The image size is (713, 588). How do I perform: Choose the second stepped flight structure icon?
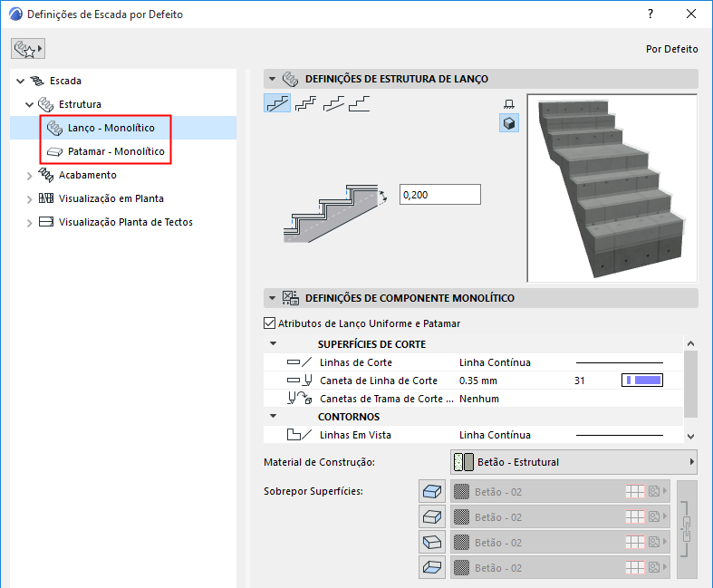[305, 103]
